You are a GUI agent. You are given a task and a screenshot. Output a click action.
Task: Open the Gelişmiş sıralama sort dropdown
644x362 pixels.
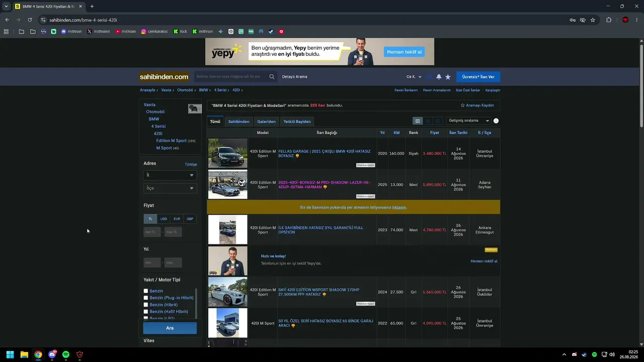469,121
